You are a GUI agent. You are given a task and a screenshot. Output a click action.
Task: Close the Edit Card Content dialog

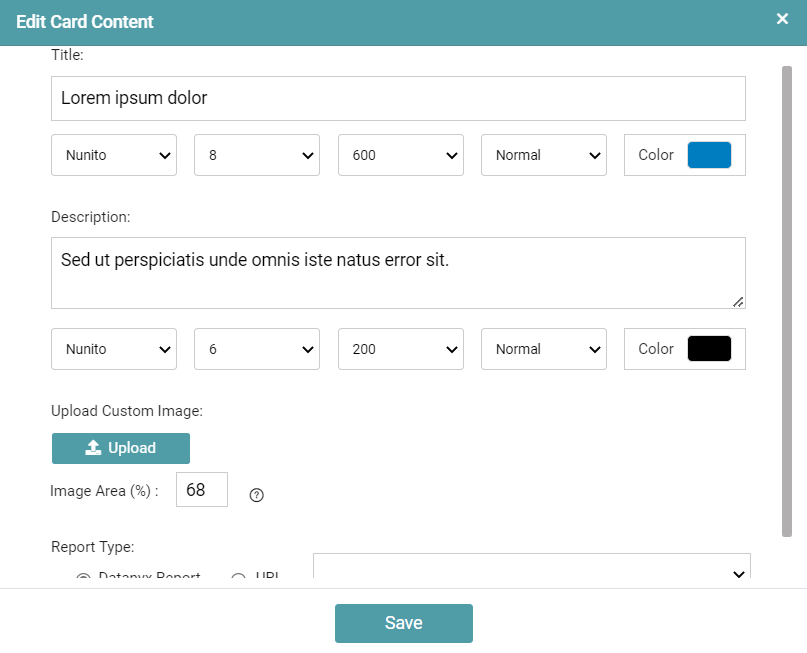[x=782, y=19]
